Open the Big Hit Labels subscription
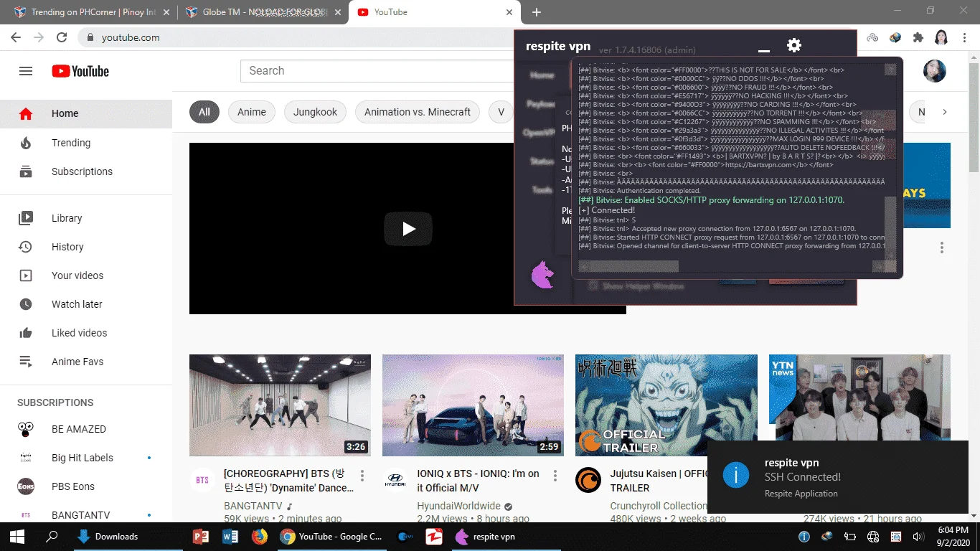The width and height of the screenshot is (980, 551). [86, 458]
